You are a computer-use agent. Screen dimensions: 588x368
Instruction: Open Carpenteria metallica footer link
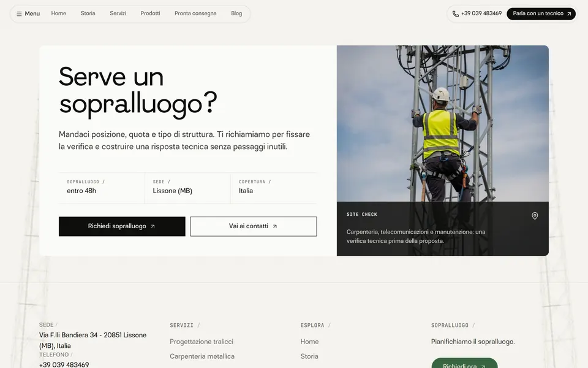point(202,356)
